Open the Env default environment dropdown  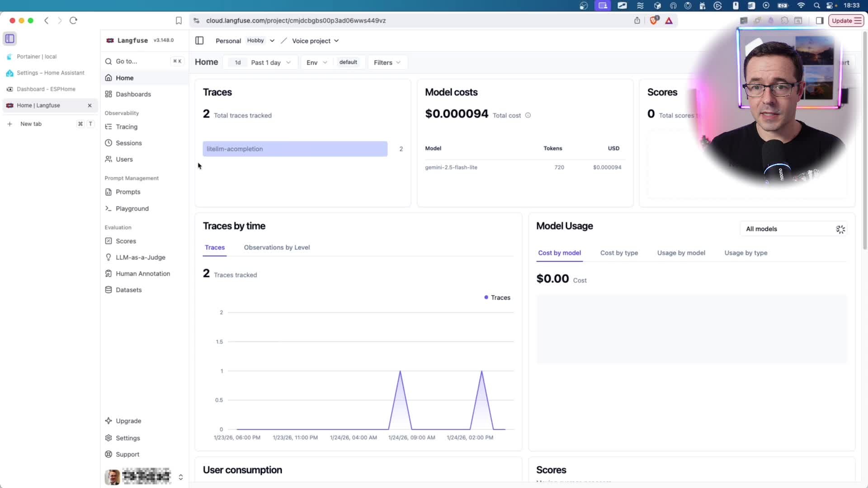316,62
